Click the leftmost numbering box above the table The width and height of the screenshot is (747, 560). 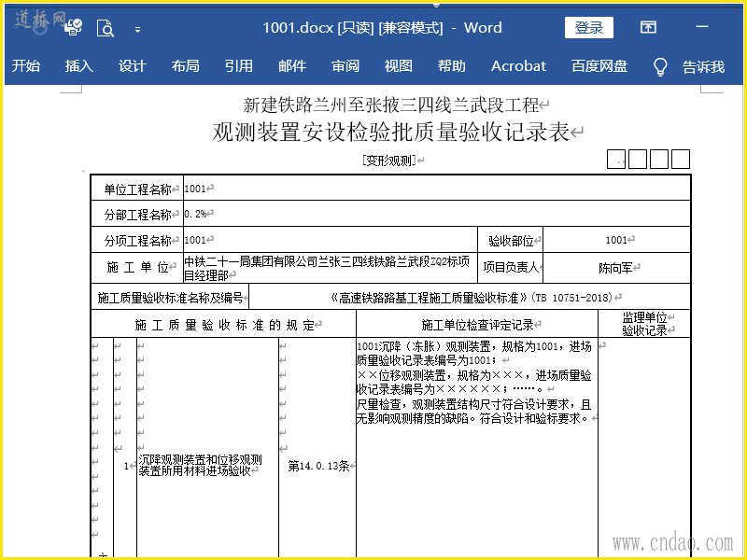(x=616, y=159)
